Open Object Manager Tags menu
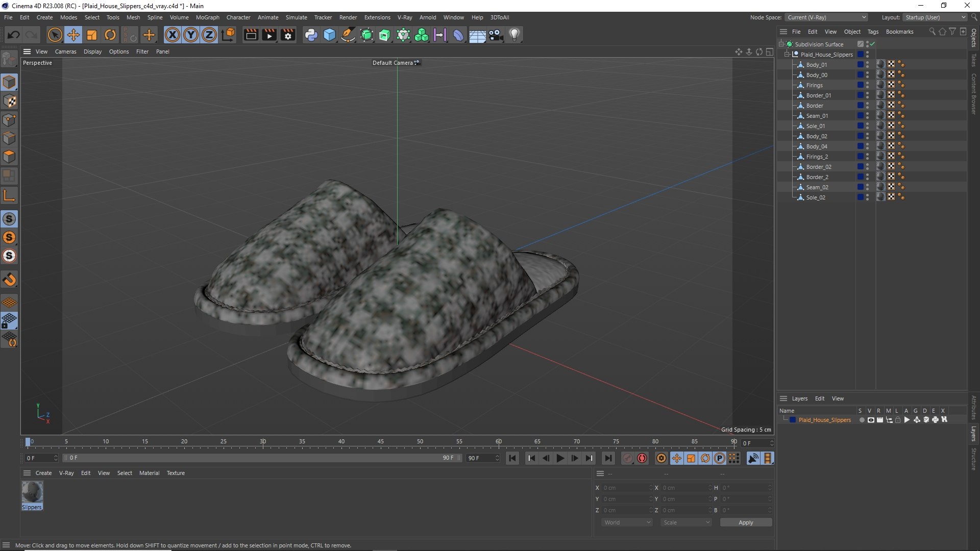Screen dimensions: 980x551 (x=873, y=32)
